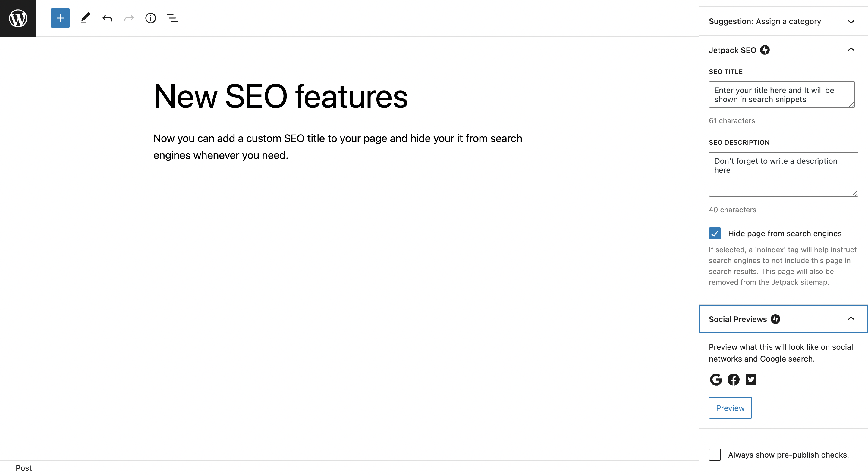The width and height of the screenshot is (868, 475).
Task: Click the Post breadcrumb in footer
Action: pos(24,468)
